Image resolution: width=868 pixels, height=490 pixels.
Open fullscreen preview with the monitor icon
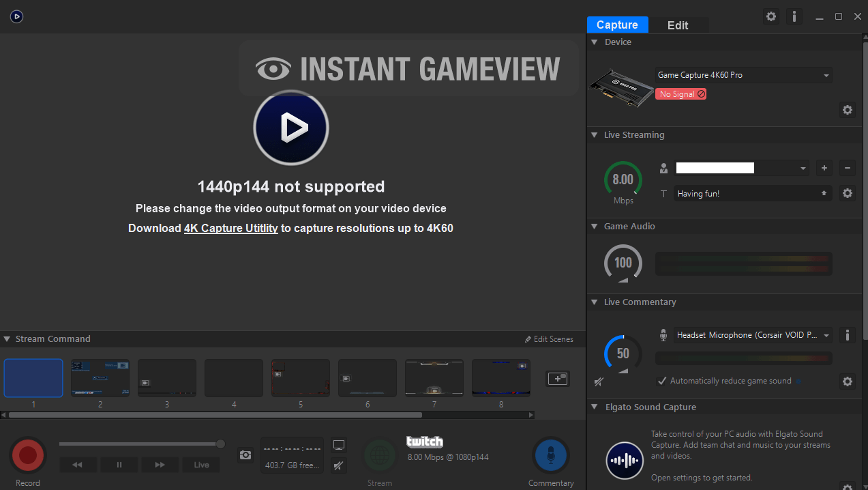coord(339,444)
